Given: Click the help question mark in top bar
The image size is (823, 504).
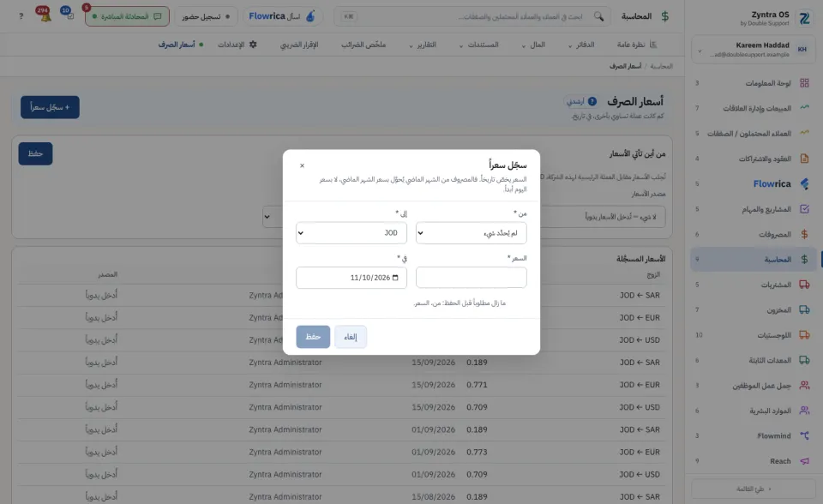Looking at the screenshot, I should (21, 16).
